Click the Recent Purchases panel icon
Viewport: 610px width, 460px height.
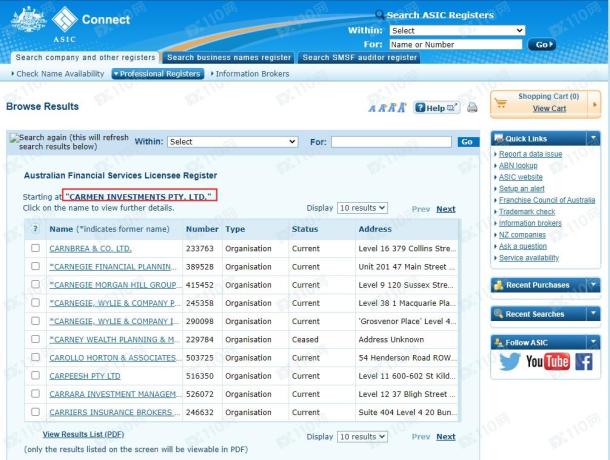[x=499, y=285]
